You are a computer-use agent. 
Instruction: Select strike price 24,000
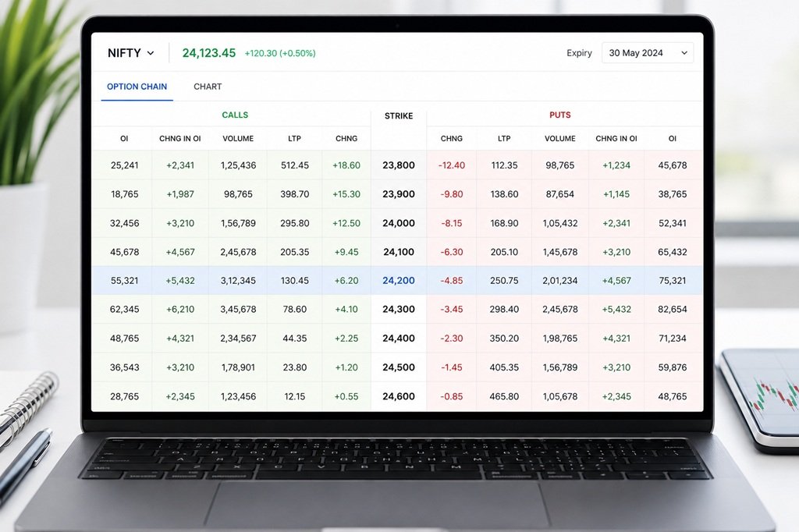[x=399, y=223]
